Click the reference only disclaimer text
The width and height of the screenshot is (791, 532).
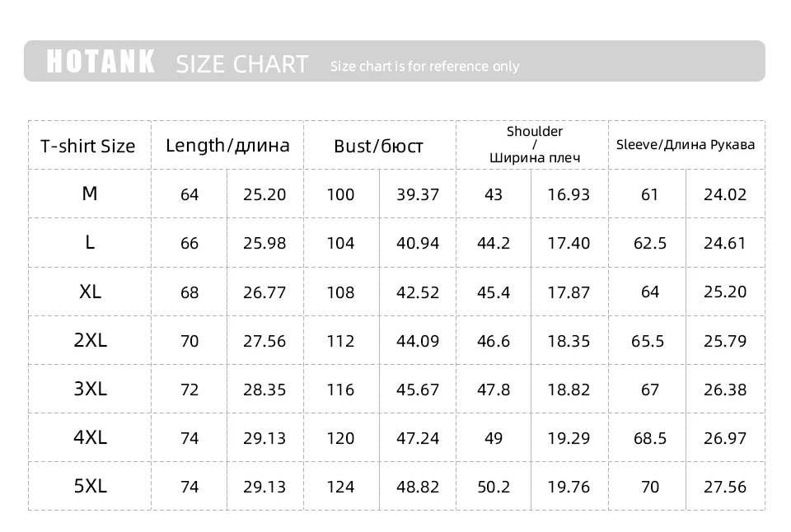424,66
